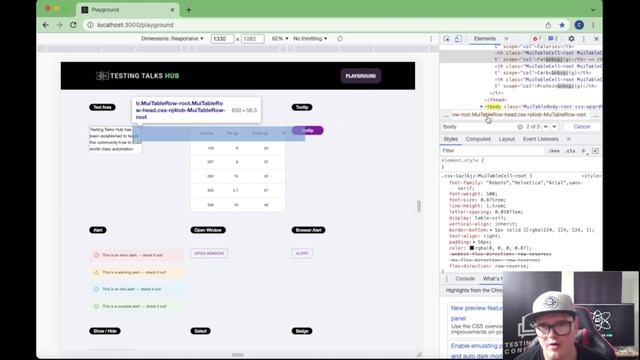Toggle the :hov element state panel

click(554, 151)
